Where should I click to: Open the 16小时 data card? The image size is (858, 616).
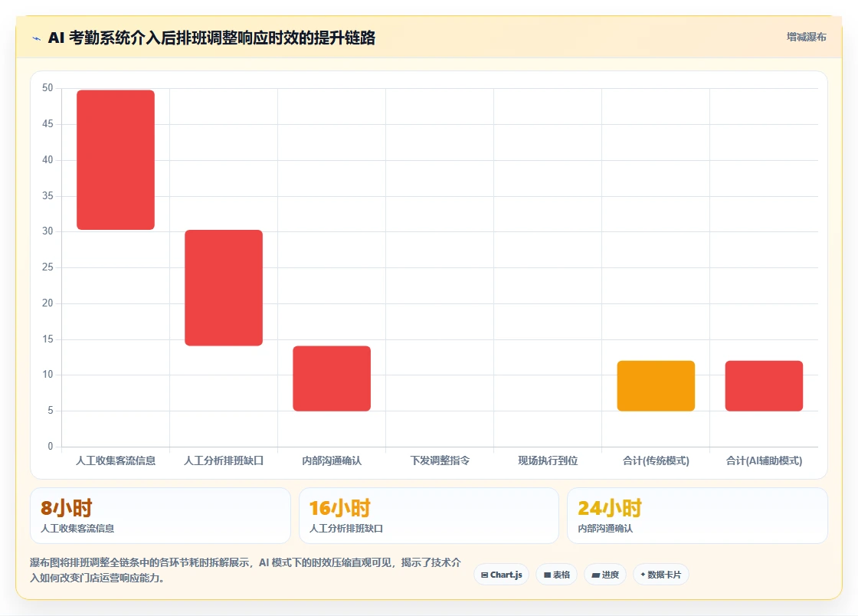[x=429, y=516]
